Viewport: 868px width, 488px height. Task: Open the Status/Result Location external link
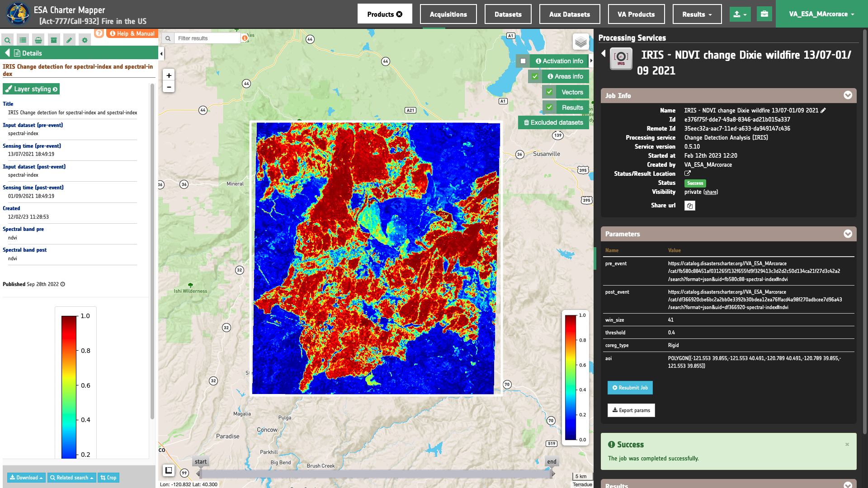(688, 174)
